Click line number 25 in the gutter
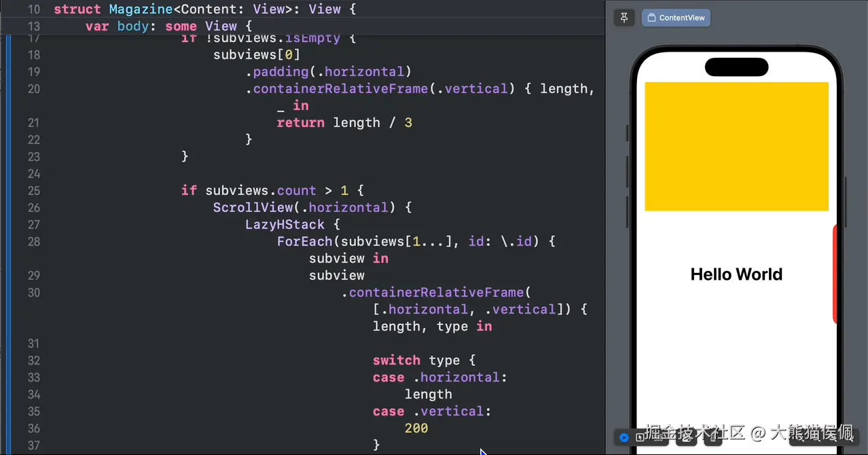868x455 pixels. coord(34,191)
